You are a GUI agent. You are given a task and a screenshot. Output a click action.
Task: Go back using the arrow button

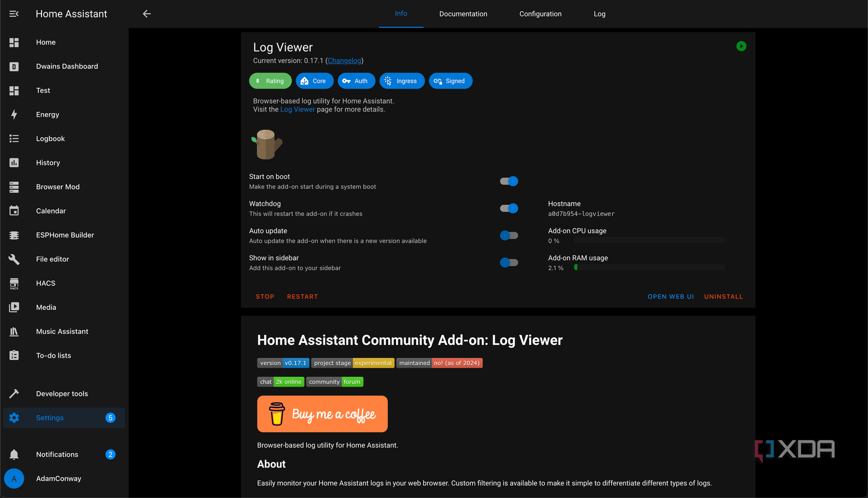tap(146, 14)
